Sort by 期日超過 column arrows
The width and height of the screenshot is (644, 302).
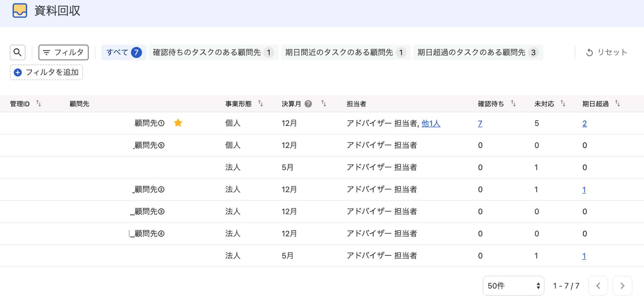(x=618, y=103)
